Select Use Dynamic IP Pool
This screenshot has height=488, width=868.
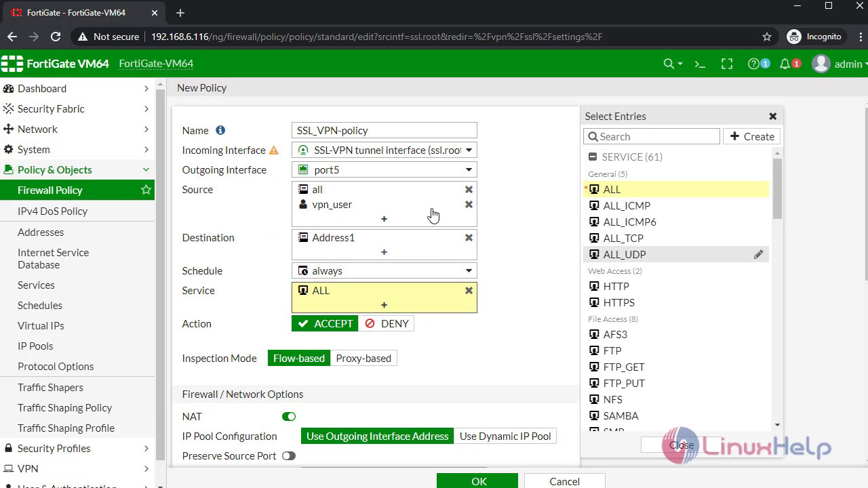click(x=505, y=436)
